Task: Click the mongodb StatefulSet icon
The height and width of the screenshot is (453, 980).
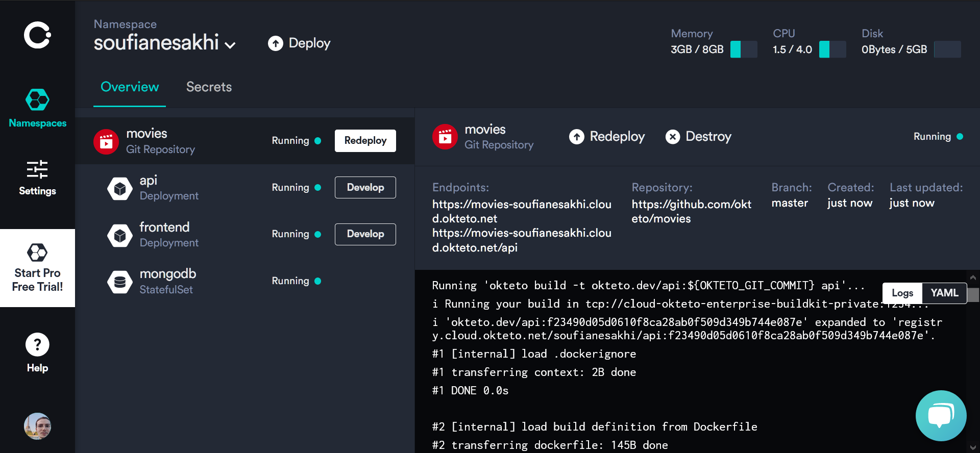Action: [120, 282]
